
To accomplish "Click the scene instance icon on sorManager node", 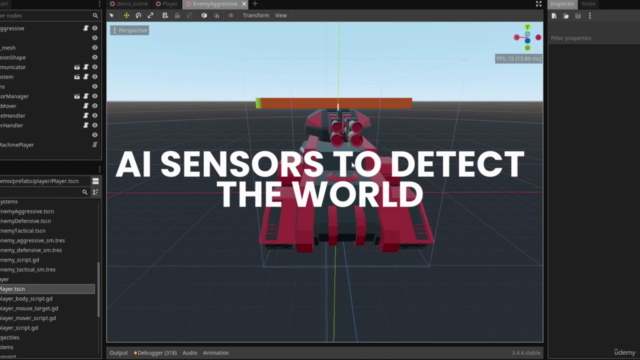I will 77,96.
